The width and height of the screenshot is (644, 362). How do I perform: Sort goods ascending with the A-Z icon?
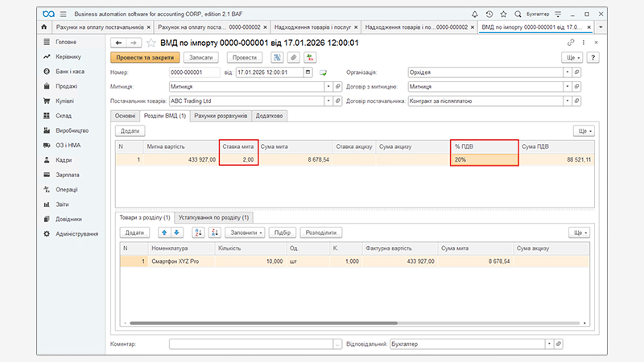pyautogui.click(x=196, y=232)
